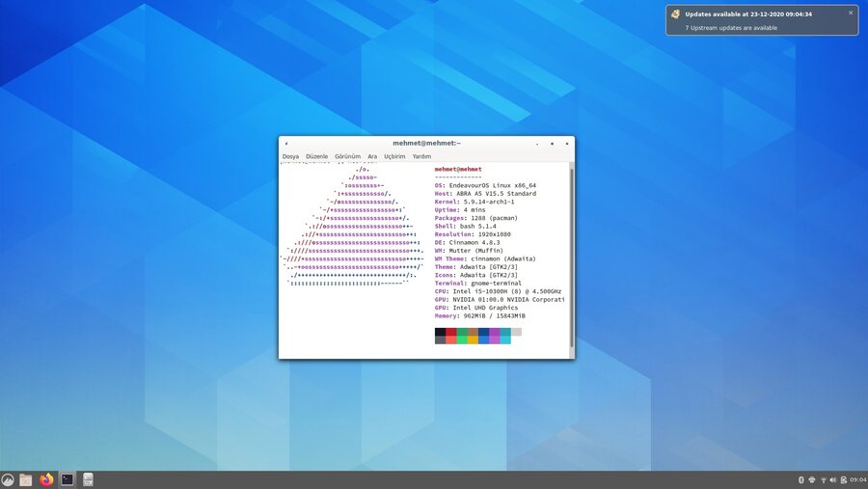
Task: Click the printer tray icon
Action: click(812, 479)
